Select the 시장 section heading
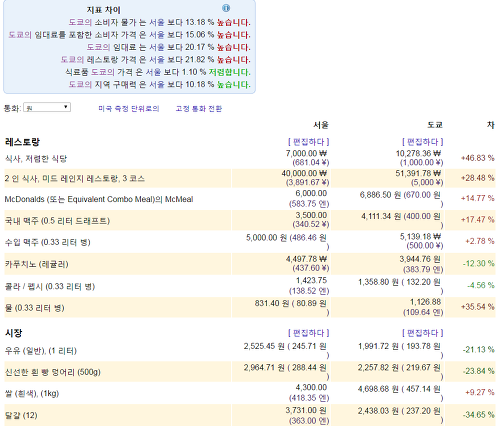This screenshot has width=500, height=429. [13, 333]
